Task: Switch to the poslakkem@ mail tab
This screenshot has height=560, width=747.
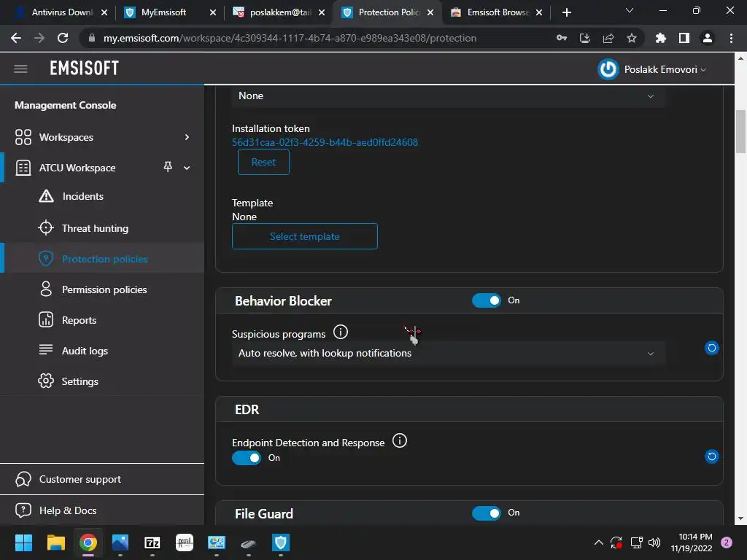Action: pyautogui.click(x=279, y=12)
